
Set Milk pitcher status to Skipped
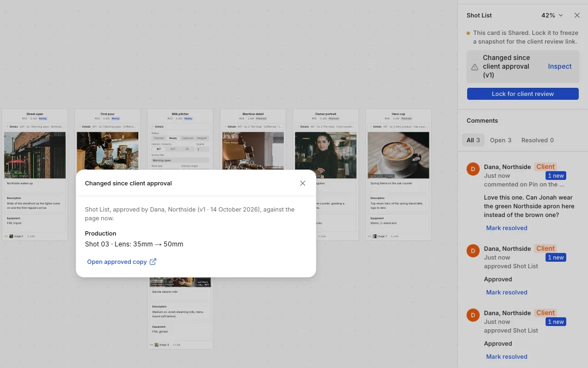[202, 138]
